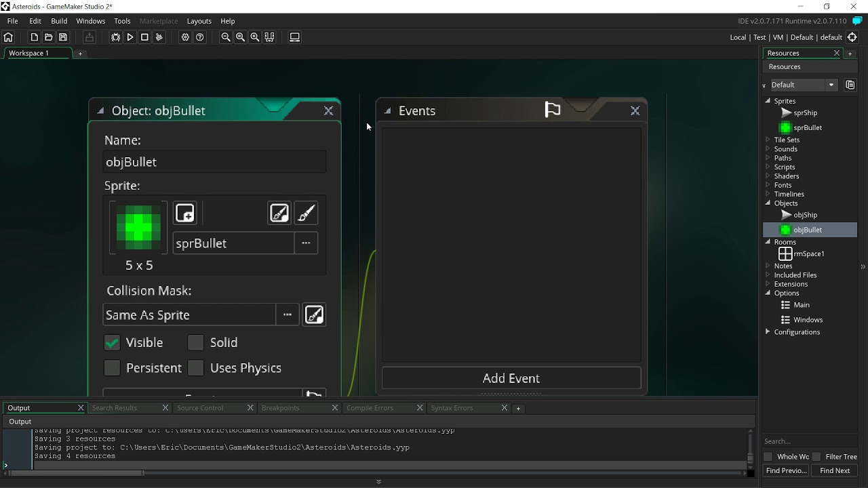This screenshot has height=488, width=868.
Task: Click resource view list icon beside Default
Action: [x=850, y=85]
